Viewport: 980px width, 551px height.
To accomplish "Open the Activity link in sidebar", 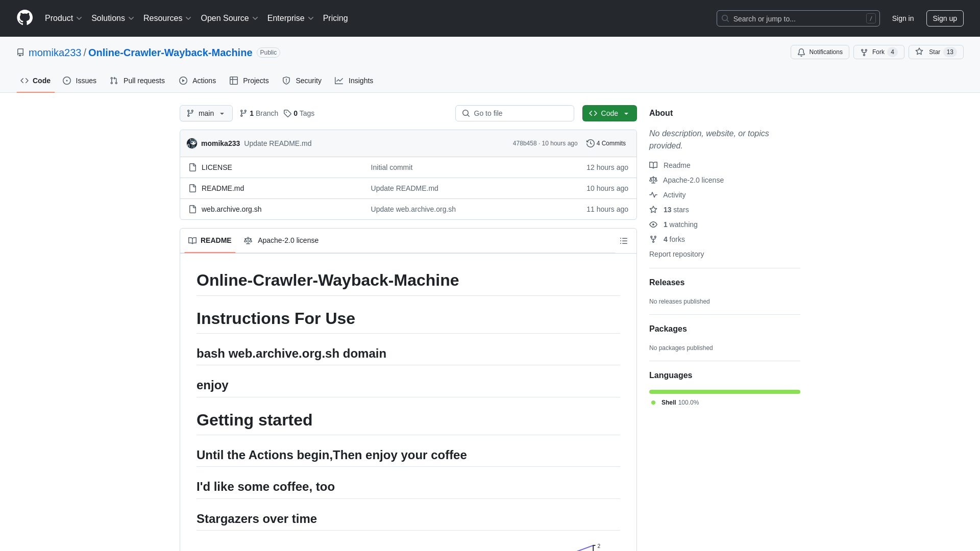I will click(x=674, y=195).
